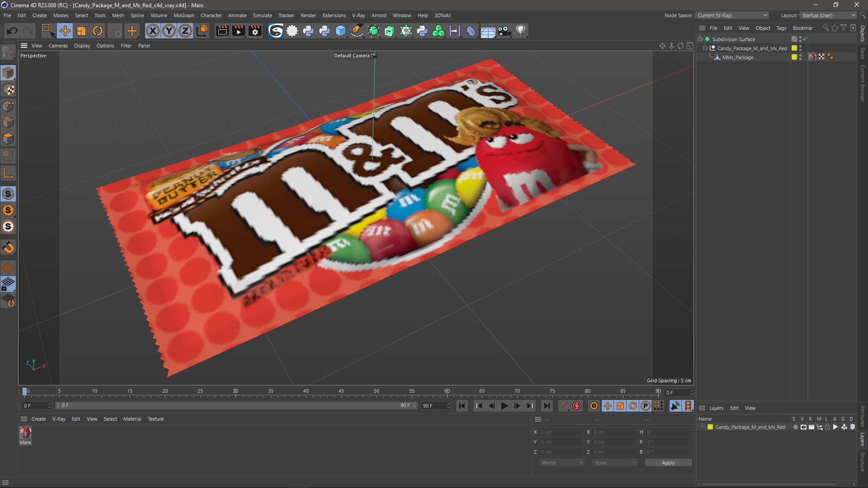Select the Manc material thumbnail
Image resolution: width=868 pixels, height=488 pixels.
pos(25,432)
